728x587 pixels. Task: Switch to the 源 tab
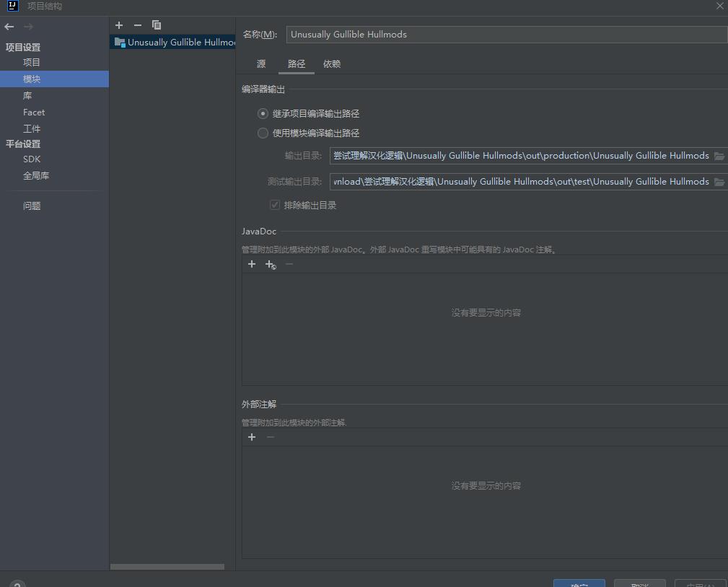261,64
